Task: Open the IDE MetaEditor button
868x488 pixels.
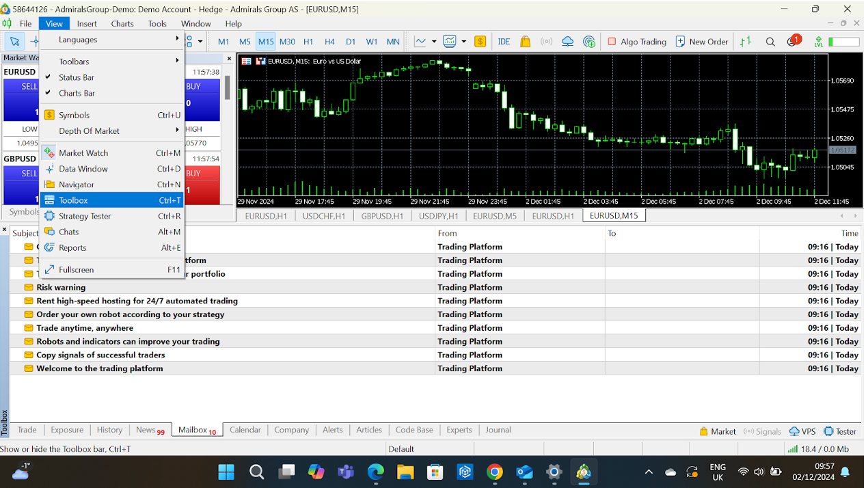Action: tap(504, 42)
